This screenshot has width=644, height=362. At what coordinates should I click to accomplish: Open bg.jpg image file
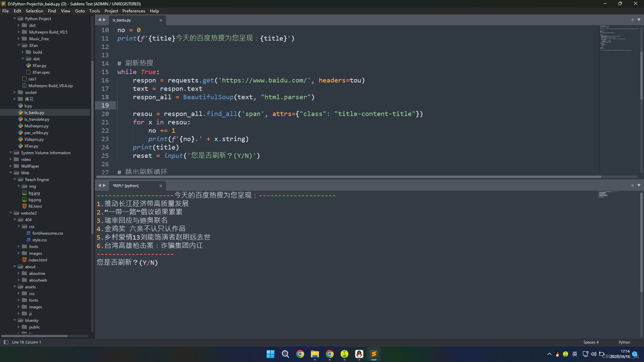tap(34, 193)
